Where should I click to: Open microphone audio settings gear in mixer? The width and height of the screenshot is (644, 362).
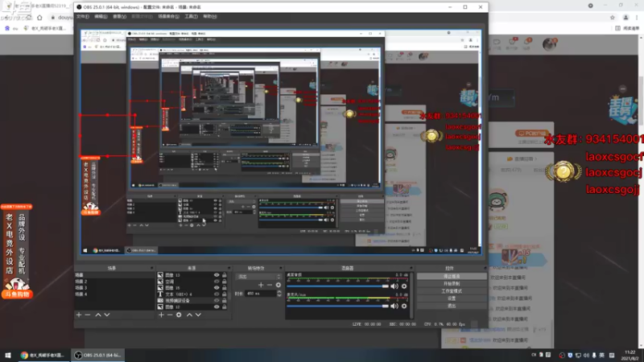404,306
